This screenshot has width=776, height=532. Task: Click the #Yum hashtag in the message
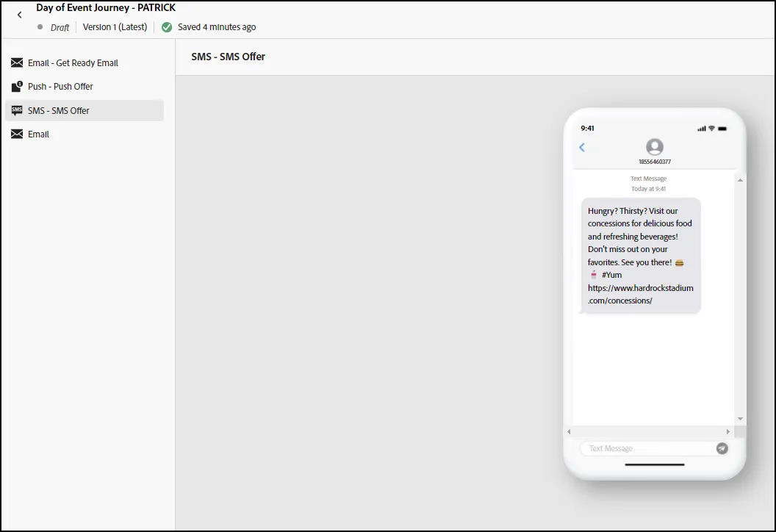[x=611, y=275]
